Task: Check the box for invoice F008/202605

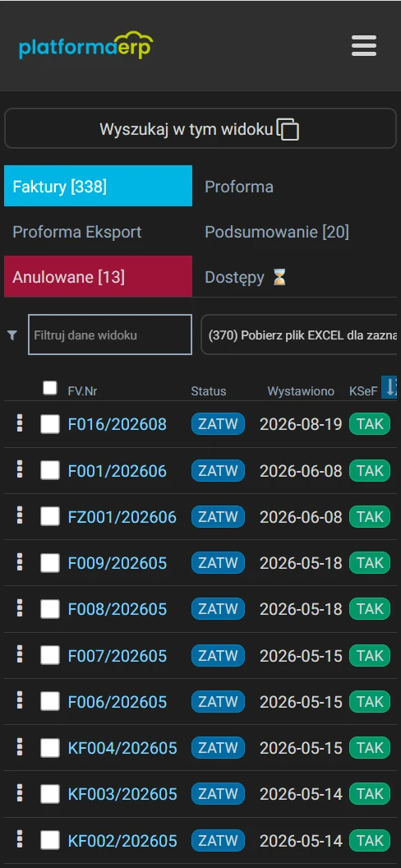Action: [50, 609]
